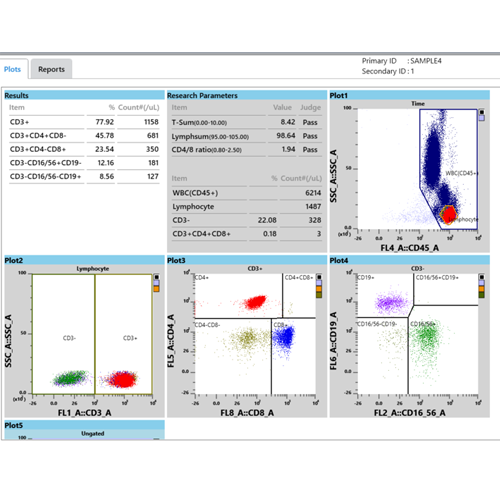Select orange color swatch in Plot4 legend
This screenshot has width=500, height=500.
click(481, 289)
